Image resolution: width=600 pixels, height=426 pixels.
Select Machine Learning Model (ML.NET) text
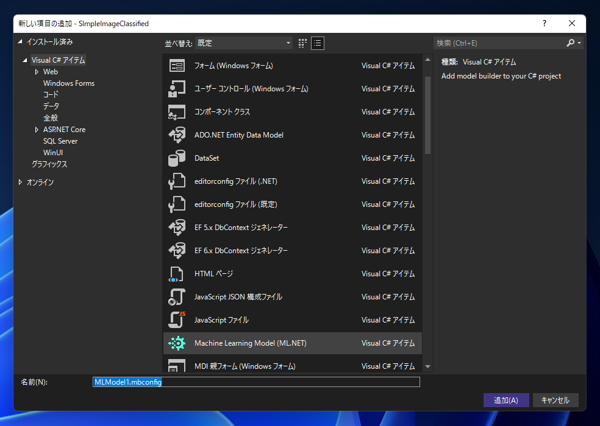point(250,343)
